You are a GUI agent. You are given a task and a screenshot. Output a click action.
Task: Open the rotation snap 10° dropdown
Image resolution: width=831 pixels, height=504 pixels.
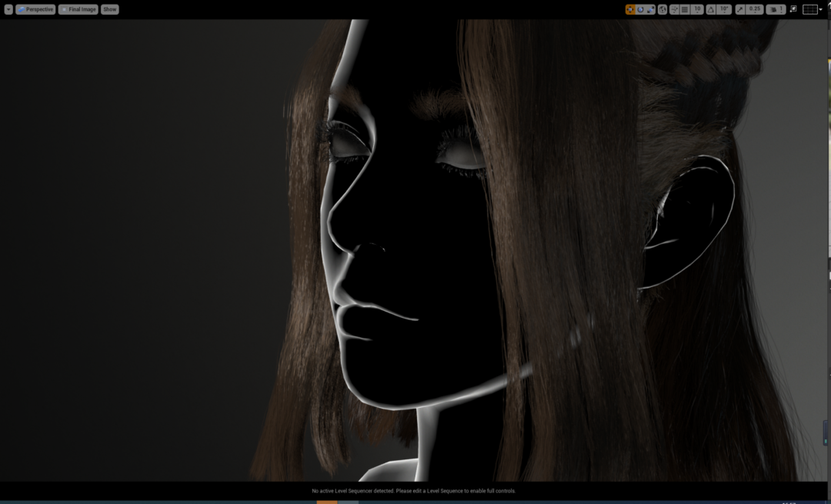coord(724,9)
